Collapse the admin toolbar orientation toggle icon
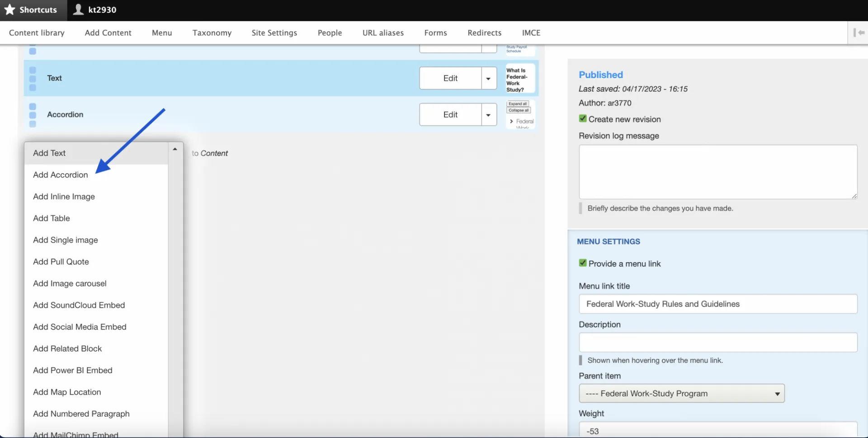 [x=859, y=33]
